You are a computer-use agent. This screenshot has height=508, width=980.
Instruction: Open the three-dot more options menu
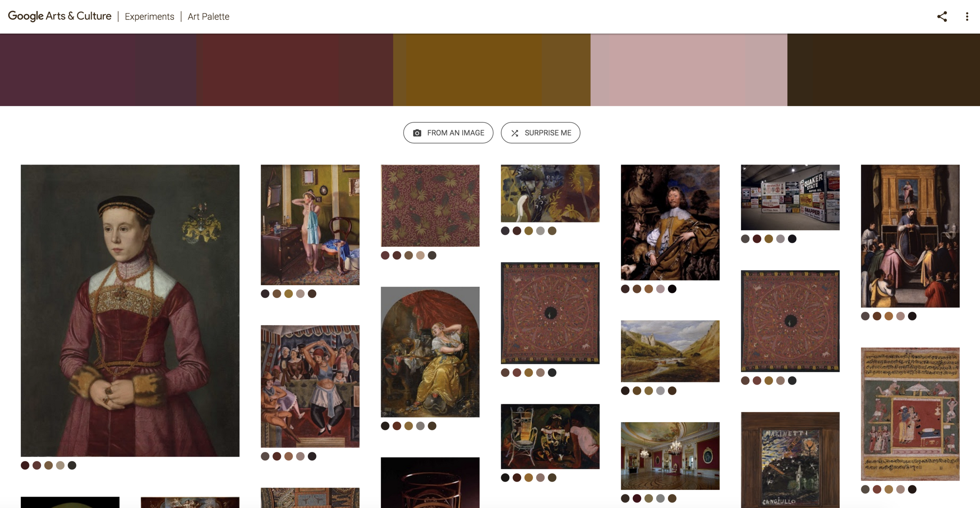coord(967,16)
